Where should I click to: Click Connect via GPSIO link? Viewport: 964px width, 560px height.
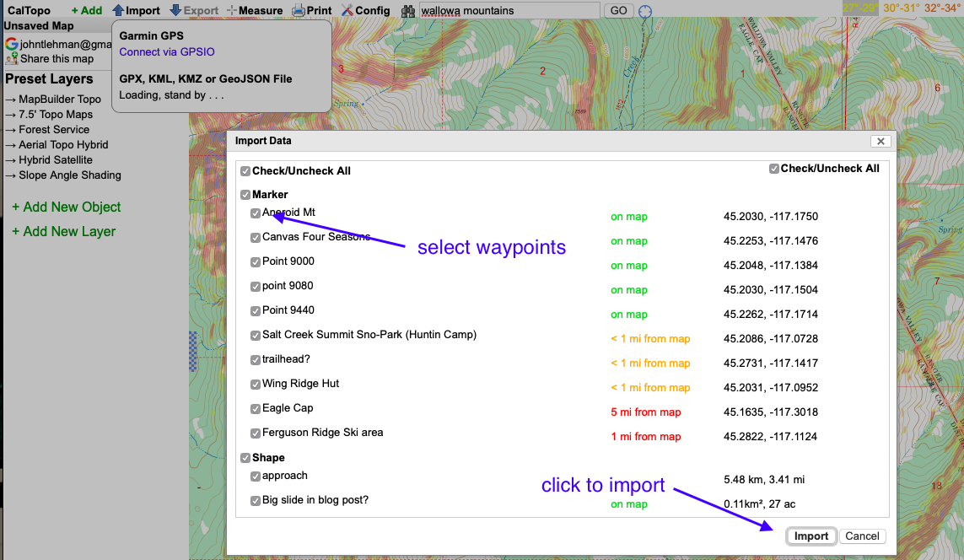pyautogui.click(x=167, y=51)
